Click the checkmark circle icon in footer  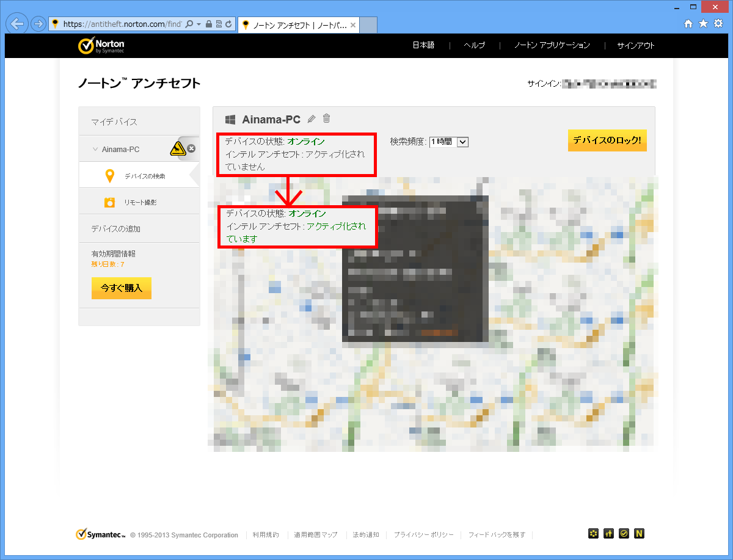pyautogui.click(x=624, y=533)
